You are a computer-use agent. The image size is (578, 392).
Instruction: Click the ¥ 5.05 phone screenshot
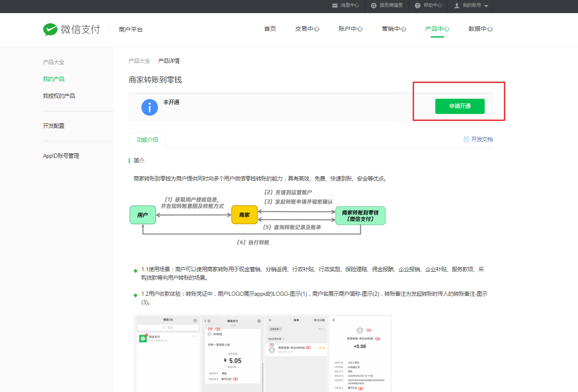click(x=232, y=354)
